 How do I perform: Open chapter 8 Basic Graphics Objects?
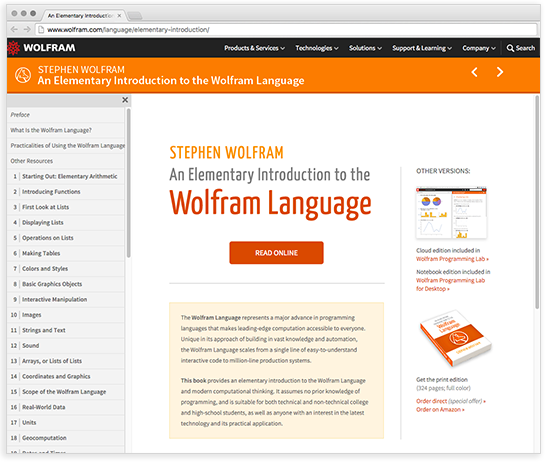[66, 284]
